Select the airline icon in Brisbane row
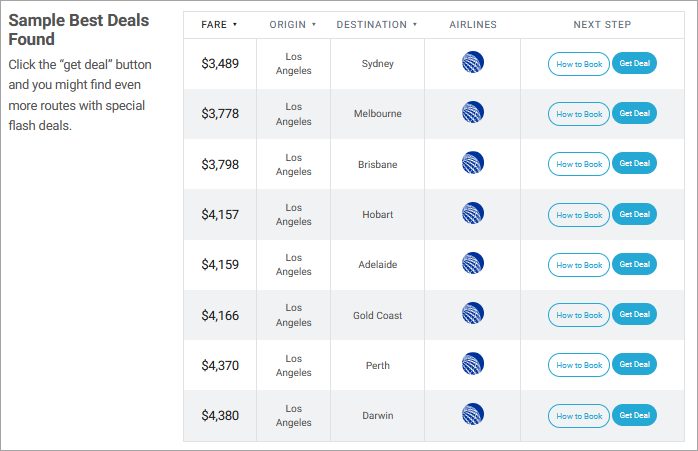The image size is (698, 451). pos(473,163)
